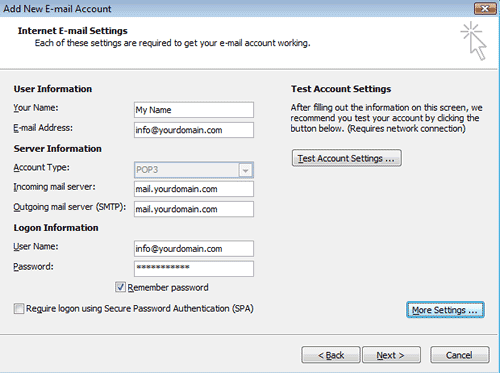
Task: Go back with the Back button
Action: (331, 355)
